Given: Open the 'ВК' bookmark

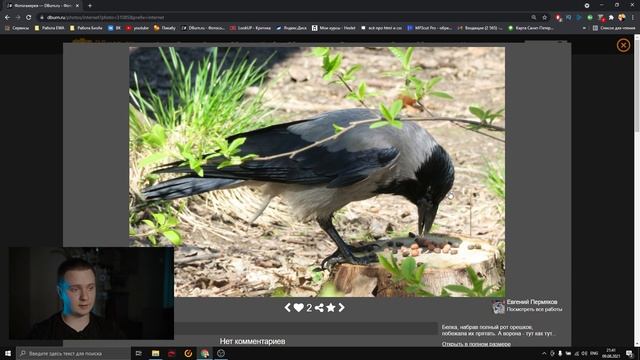Looking at the screenshot, I should point(115,28).
